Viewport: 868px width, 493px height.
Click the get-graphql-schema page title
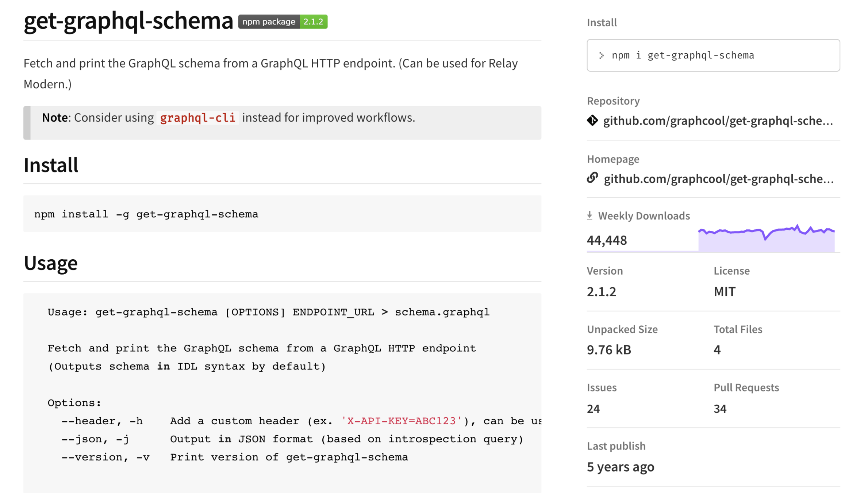(128, 21)
